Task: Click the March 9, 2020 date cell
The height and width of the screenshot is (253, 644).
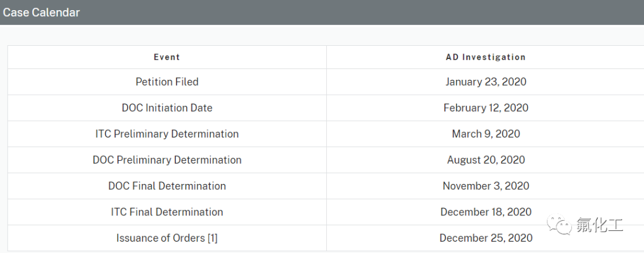Action: (x=485, y=134)
